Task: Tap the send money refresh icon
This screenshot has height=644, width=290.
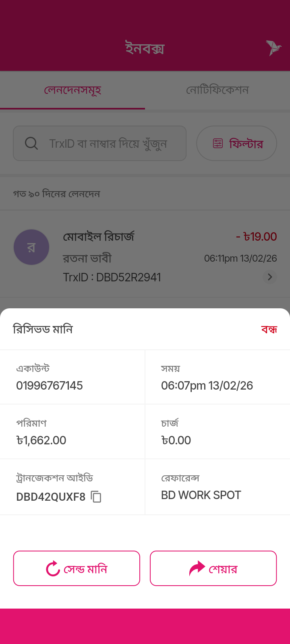Action: [53, 569]
